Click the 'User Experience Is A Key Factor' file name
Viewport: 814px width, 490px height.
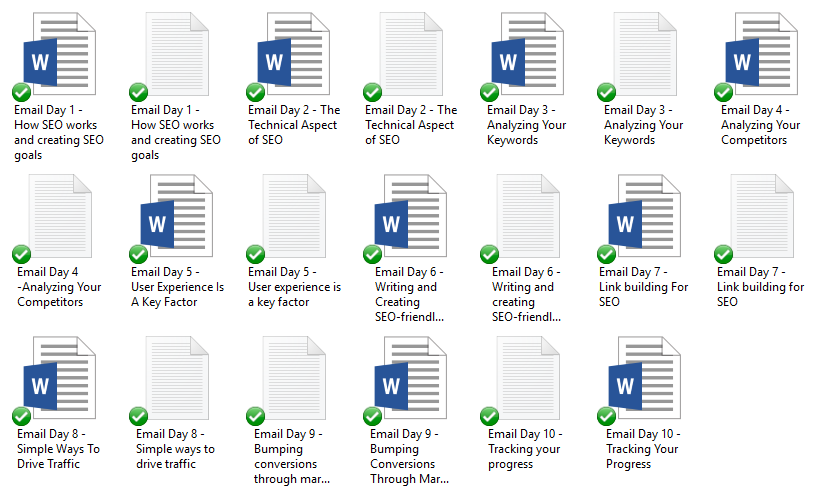click(178, 287)
